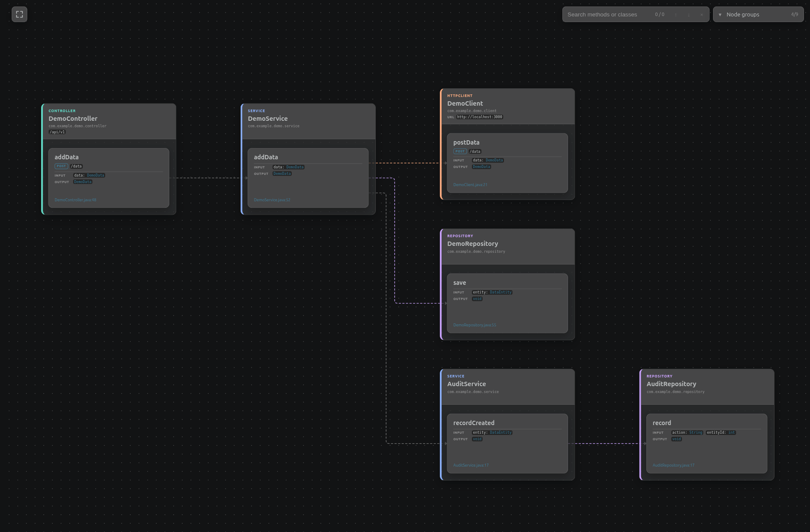Click action: String input in record method
The height and width of the screenshot is (532, 810).
click(x=687, y=432)
